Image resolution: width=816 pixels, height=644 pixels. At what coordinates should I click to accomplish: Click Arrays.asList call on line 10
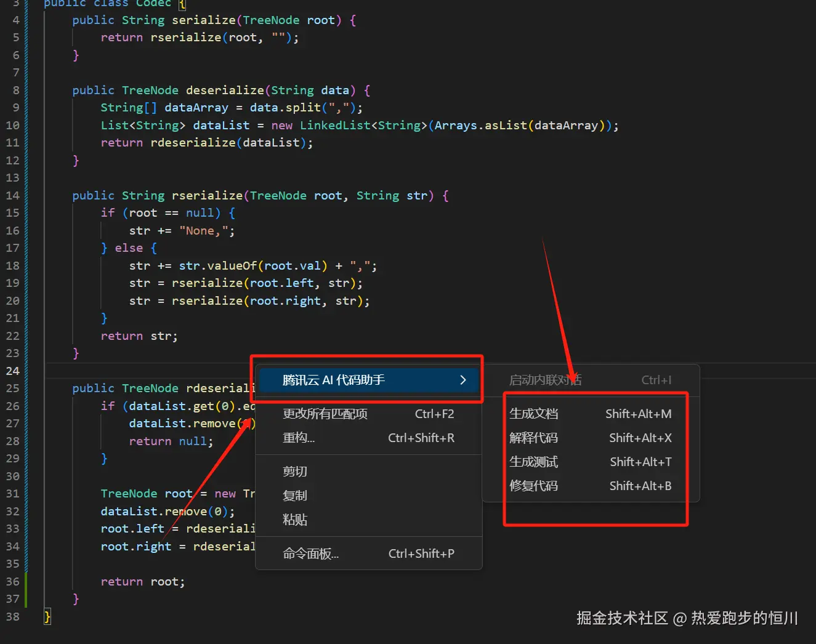click(x=481, y=125)
